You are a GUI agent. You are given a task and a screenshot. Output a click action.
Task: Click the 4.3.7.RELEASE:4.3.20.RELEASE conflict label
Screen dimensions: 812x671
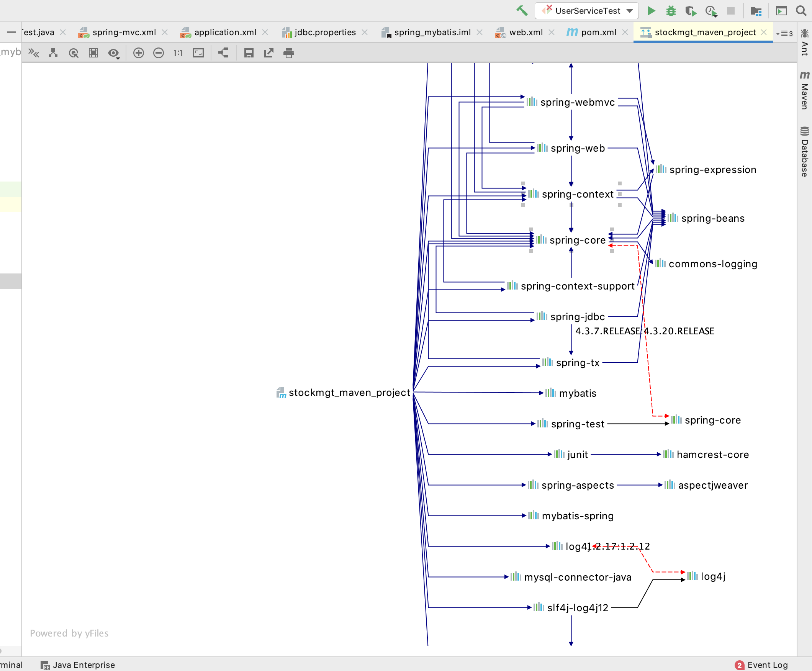tap(645, 331)
